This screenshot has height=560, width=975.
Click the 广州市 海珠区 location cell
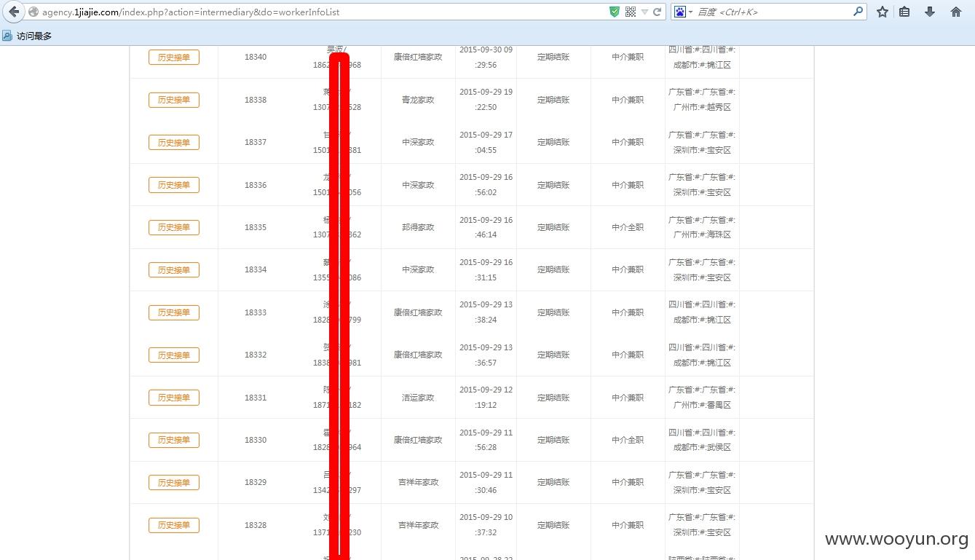tap(702, 227)
